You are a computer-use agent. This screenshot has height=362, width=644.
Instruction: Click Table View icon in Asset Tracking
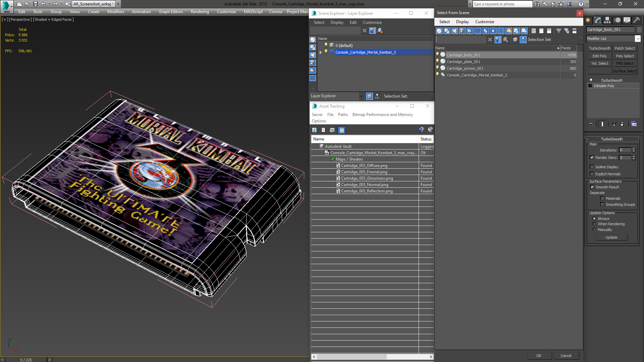coord(341,130)
